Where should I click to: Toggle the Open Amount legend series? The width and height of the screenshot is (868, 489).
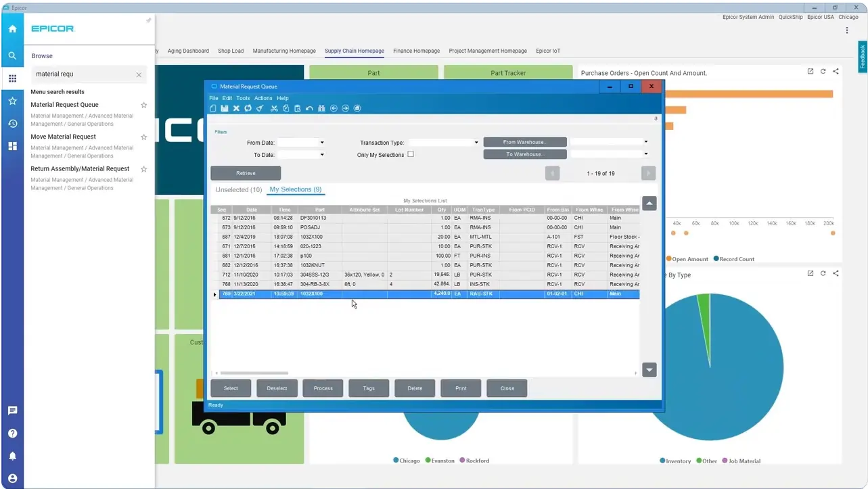pyautogui.click(x=687, y=259)
